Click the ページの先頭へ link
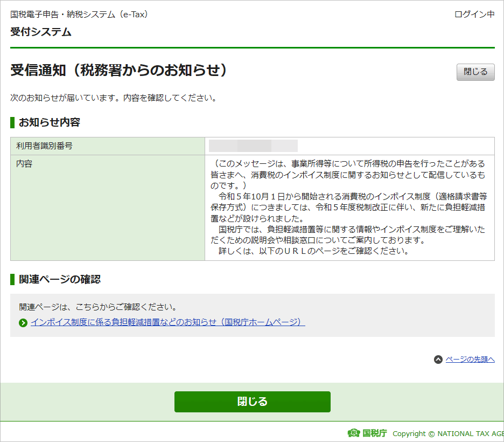Screen dimensions: 504x442 tap(470, 360)
